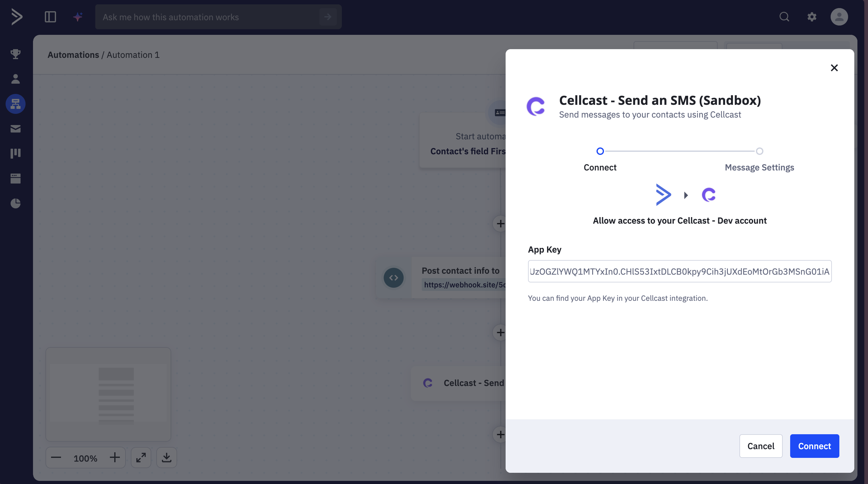Click the blue Connect button

click(x=814, y=446)
